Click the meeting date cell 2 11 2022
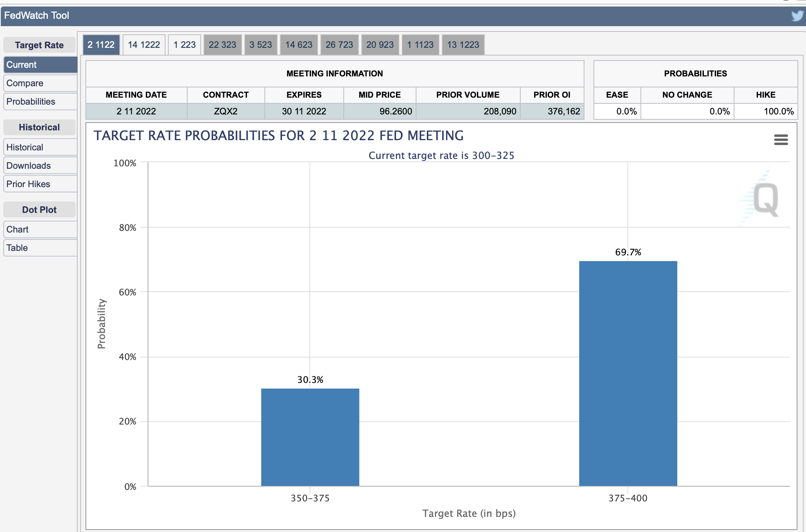Image resolution: width=806 pixels, height=532 pixels. (136, 111)
